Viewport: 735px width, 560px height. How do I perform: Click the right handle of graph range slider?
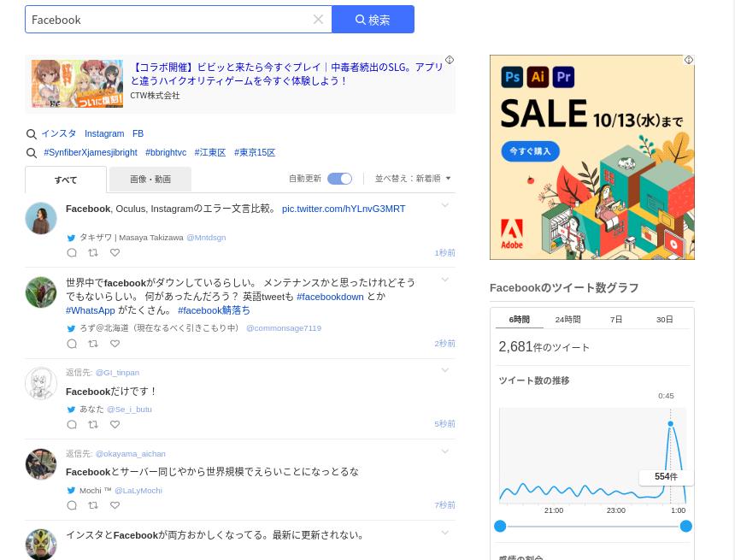pos(685,527)
